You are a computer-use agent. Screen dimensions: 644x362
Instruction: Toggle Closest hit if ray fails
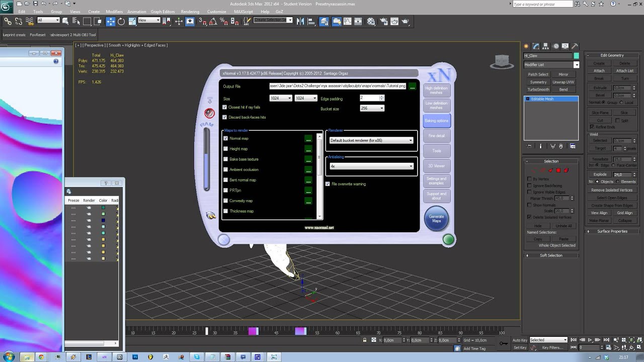click(225, 107)
